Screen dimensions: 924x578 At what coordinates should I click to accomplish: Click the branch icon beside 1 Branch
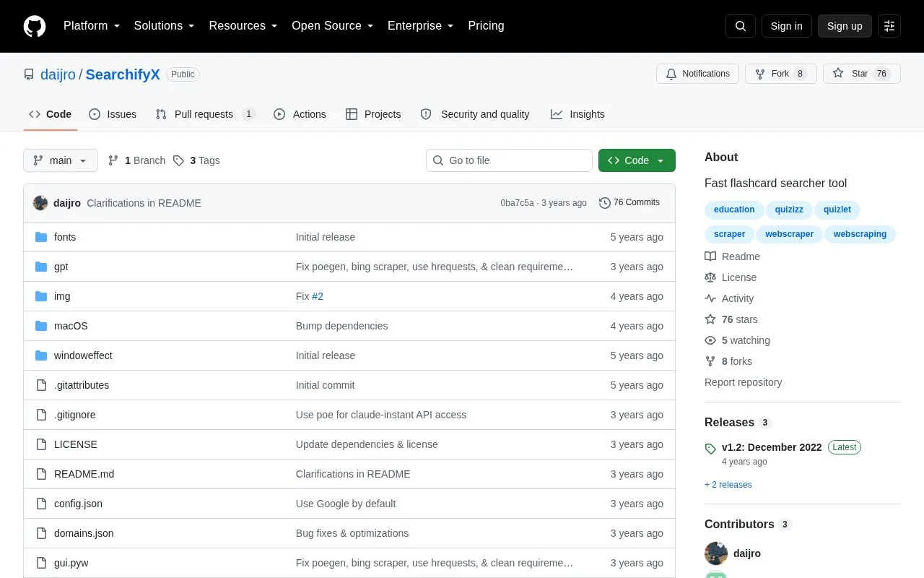click(x=113, y=160)
